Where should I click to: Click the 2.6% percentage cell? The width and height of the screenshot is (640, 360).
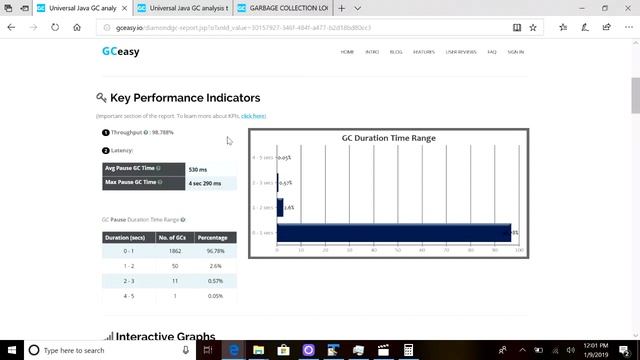tap(215, 266)
